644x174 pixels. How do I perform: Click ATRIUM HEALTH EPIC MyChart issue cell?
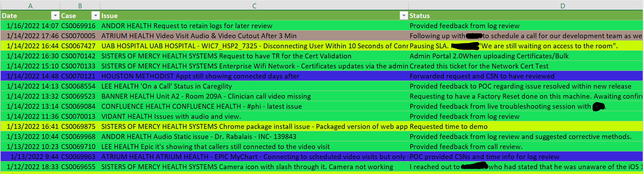[254, 157]
